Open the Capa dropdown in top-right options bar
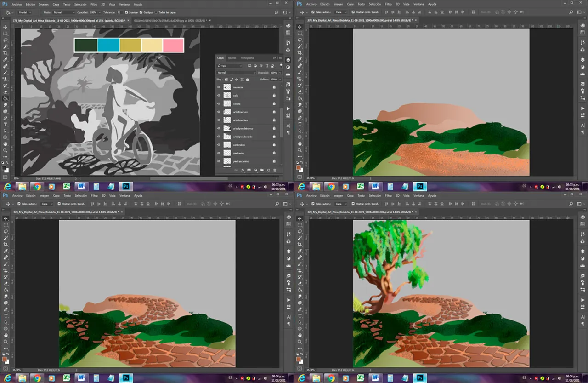Image resolution: width=588 pixels, height=383 pixels. click(342, 12)
